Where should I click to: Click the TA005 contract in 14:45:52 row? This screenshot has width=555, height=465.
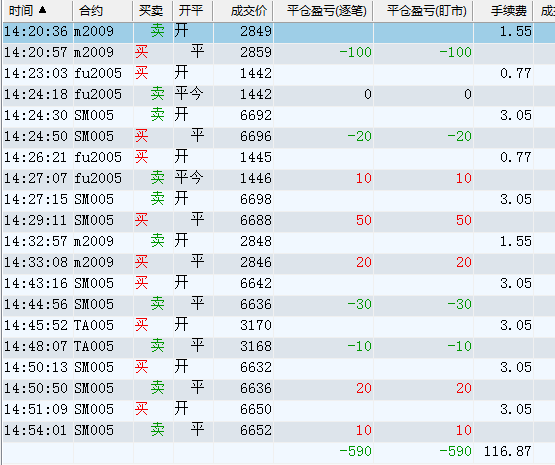point(94,325)
